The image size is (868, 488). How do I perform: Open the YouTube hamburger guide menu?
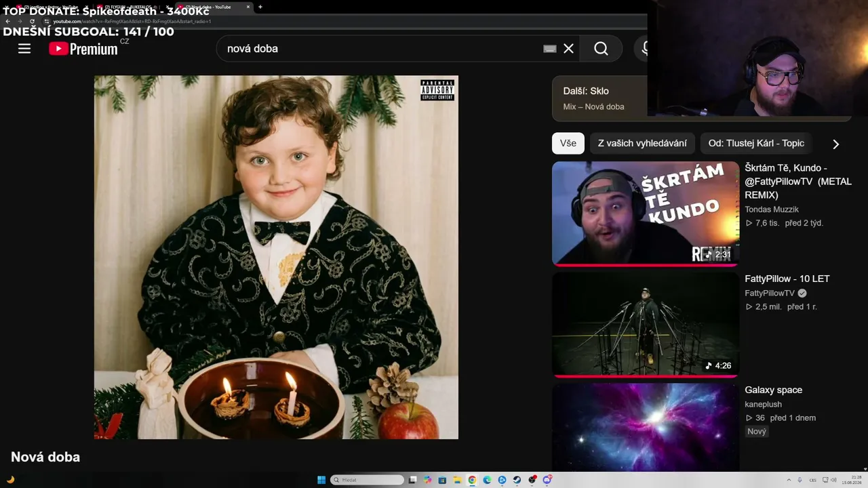(24, 49)
